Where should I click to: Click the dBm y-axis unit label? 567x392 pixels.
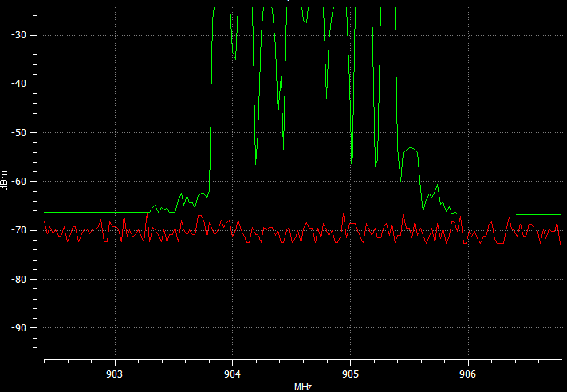coord(4,181)
